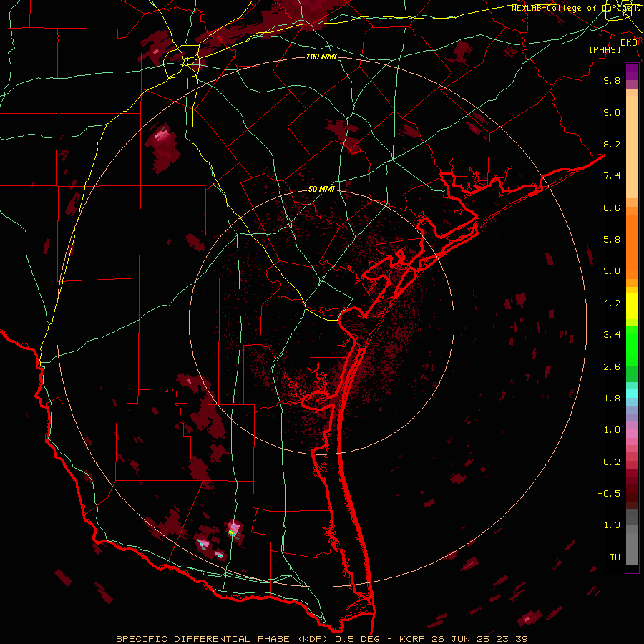Click the 1.0 value on the scale

612,430
